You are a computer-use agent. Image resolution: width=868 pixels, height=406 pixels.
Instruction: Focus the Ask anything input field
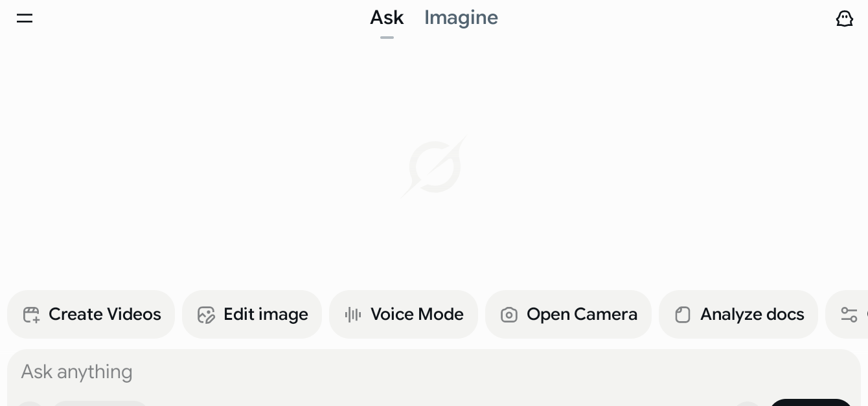coord(389,372)
